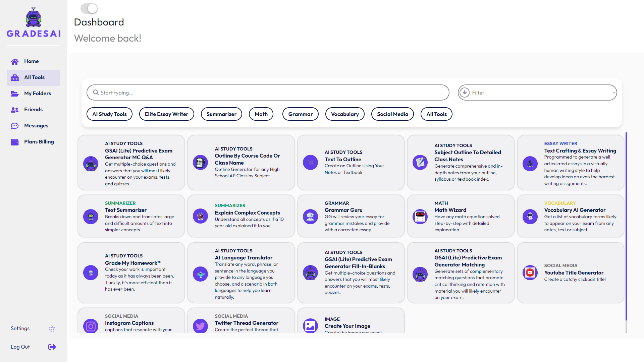Click the Grammar Guru robot icon
Image resolution: width=644 pixels, height=362 pixels.
tap(310, 217)
